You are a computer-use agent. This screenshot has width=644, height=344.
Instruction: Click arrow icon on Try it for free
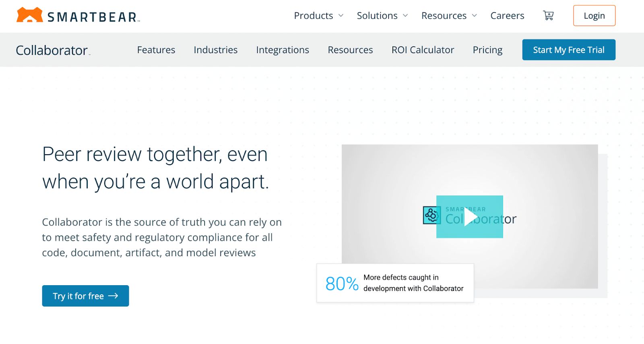pos(114,296)
